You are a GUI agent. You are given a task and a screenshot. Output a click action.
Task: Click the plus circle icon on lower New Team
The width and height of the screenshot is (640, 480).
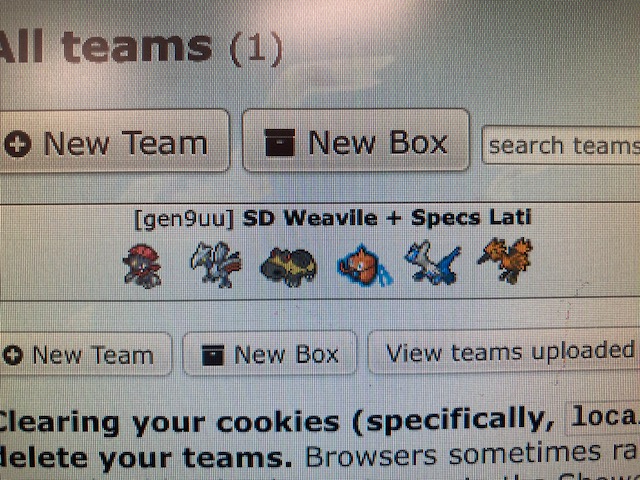point(13,355)
